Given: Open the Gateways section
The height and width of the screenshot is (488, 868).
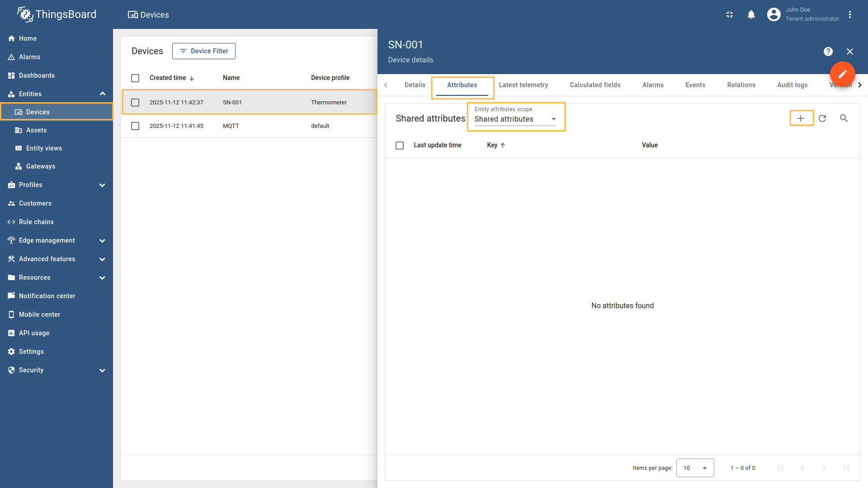Looking at the screenshot, I should 40,166.
